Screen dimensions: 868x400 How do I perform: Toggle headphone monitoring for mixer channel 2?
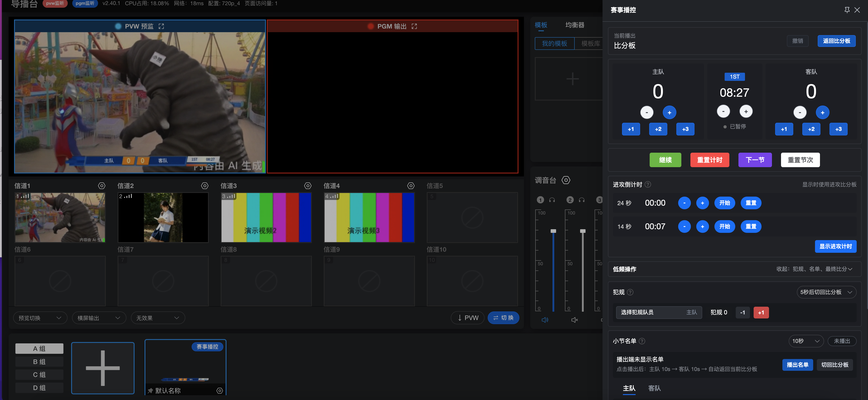[582, 200]
